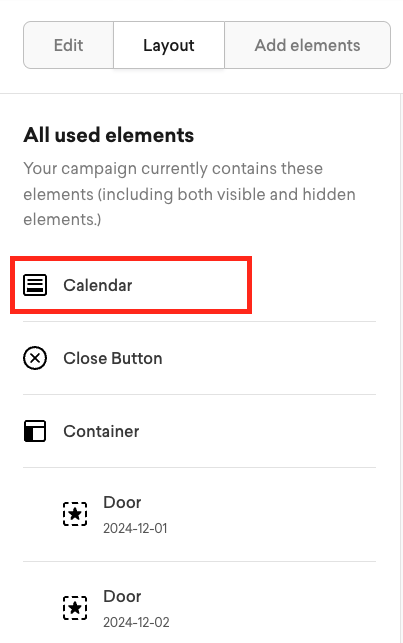Select the Close Button element label

pyautogui.click(x=113, y=358)
